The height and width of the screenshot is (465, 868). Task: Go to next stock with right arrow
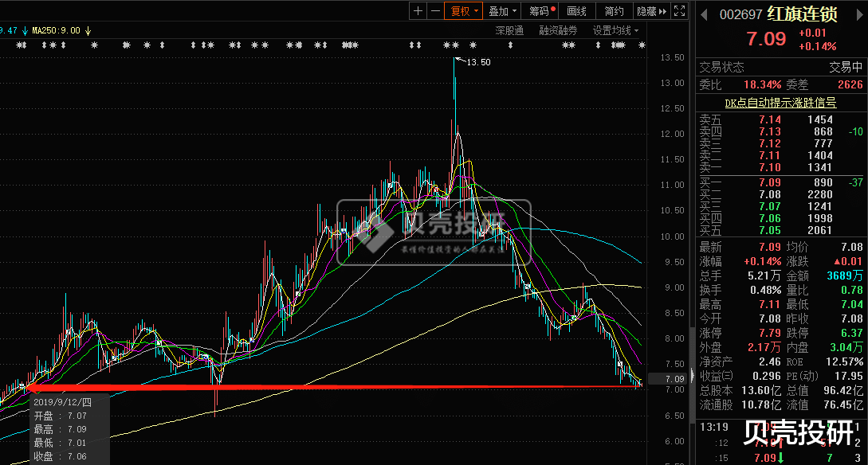click(860, 14)
